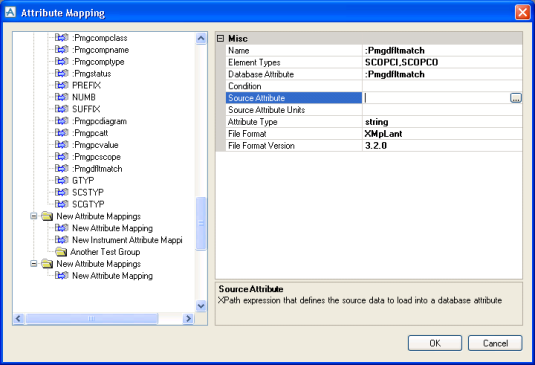The width and height of the screenshot is (535, 365).
Task: Click the mapping icon beside :Pmgcompname
Action: (61, 49)
